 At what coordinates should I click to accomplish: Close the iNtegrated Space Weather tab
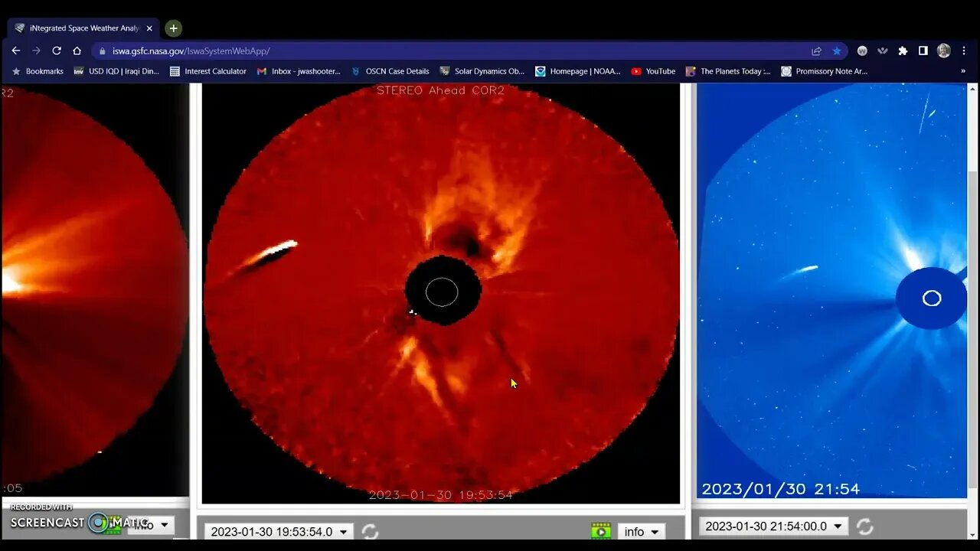coord(149,28)
